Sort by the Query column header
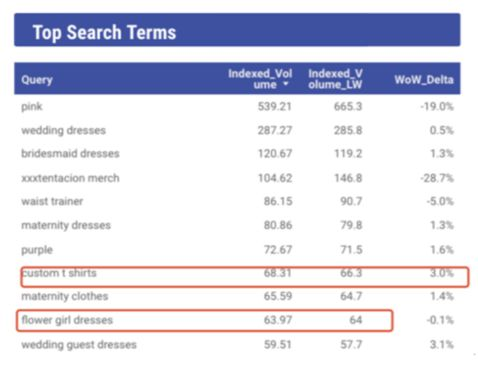The width and height of the screenshot is (478, 366). (37, 80)
